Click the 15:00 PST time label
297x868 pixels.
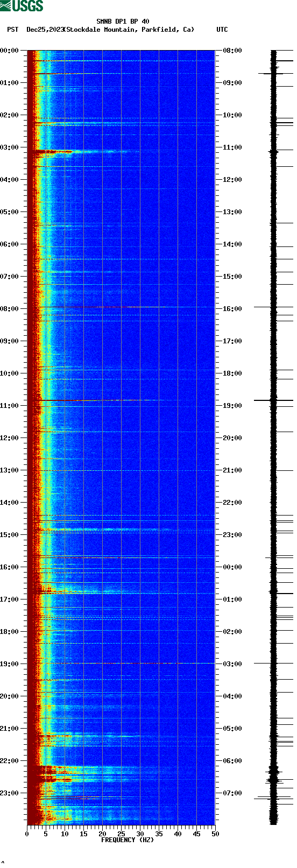click(10, 535)
